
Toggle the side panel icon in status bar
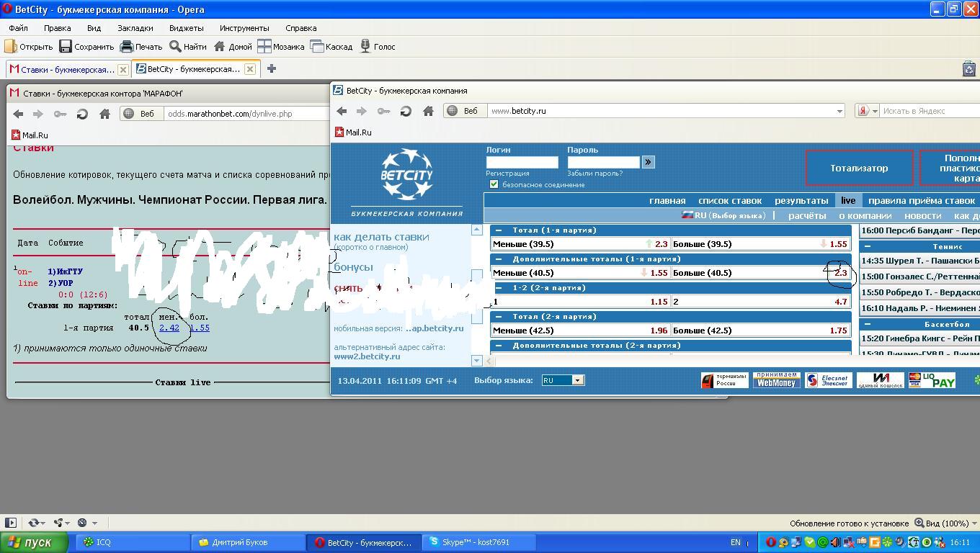10,523
